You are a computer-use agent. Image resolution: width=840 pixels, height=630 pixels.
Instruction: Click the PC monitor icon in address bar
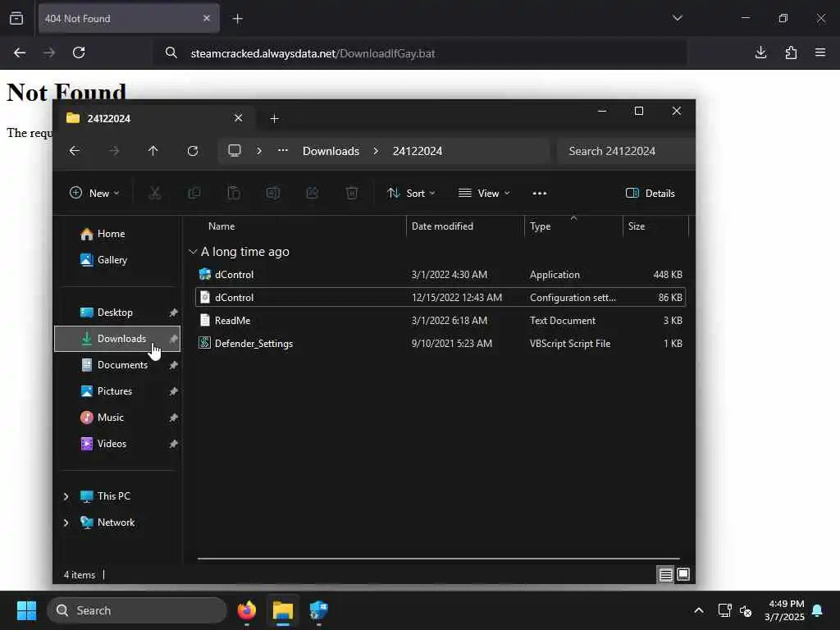point(235,151)
